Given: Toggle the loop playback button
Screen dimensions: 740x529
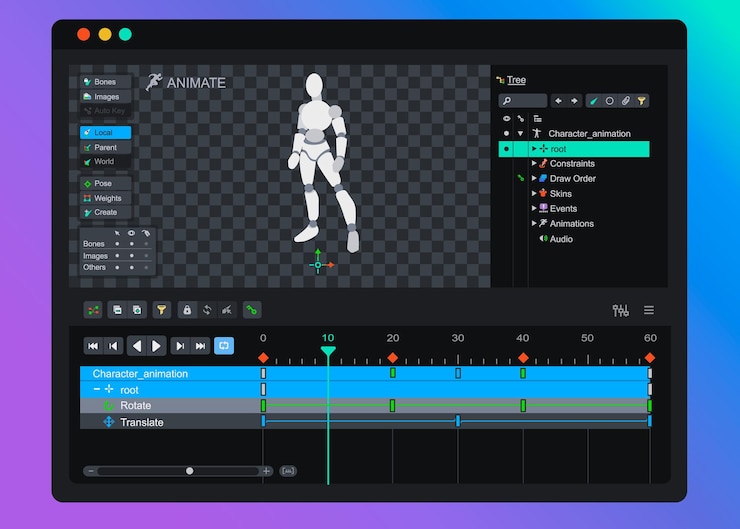Looking at the screenshot, I should click(224, 346).
